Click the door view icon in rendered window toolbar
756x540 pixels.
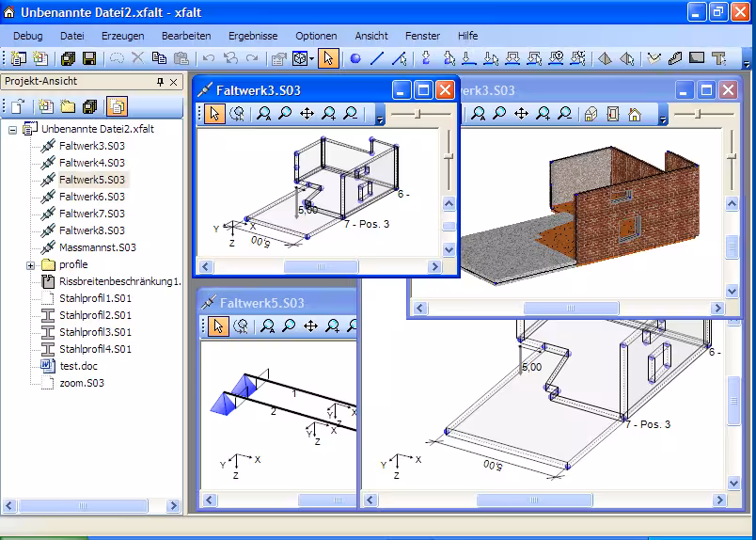[x=613, y=114]
